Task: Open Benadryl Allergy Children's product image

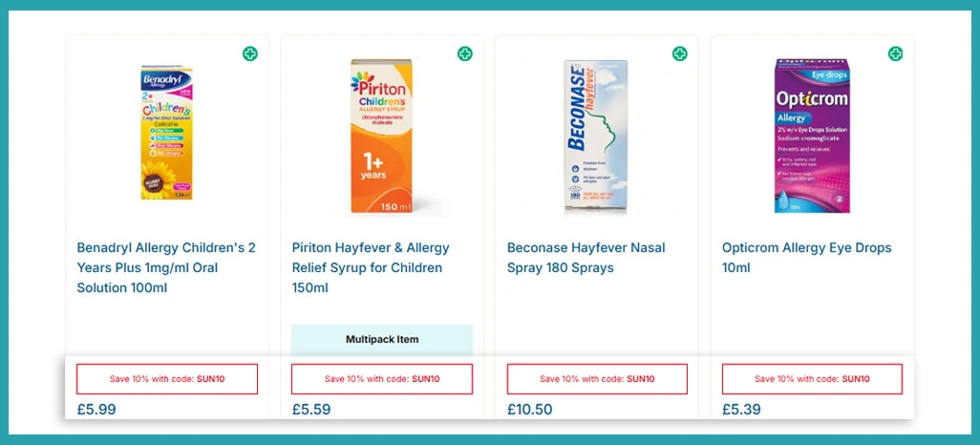Action: coord(167,134)
